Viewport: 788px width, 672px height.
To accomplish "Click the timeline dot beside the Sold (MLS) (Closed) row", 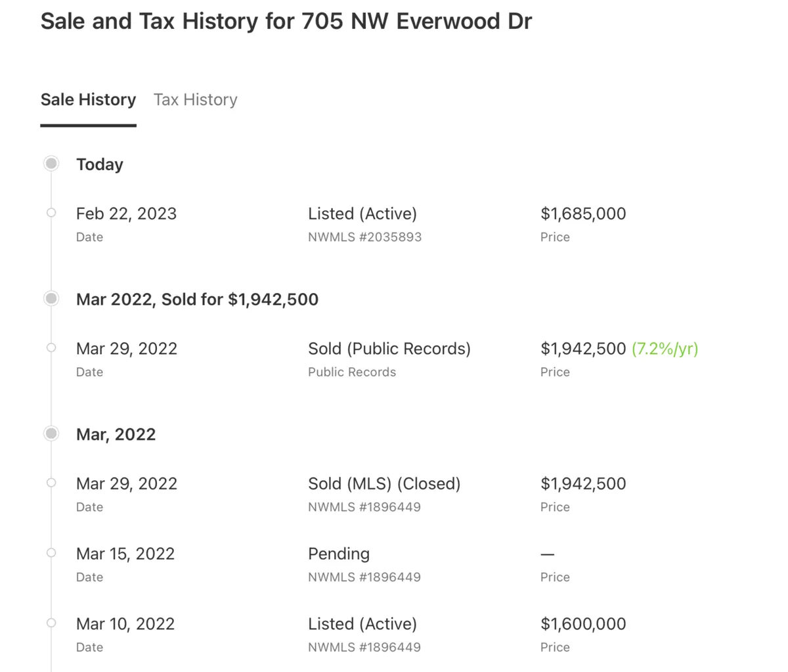I will [51, 483].
